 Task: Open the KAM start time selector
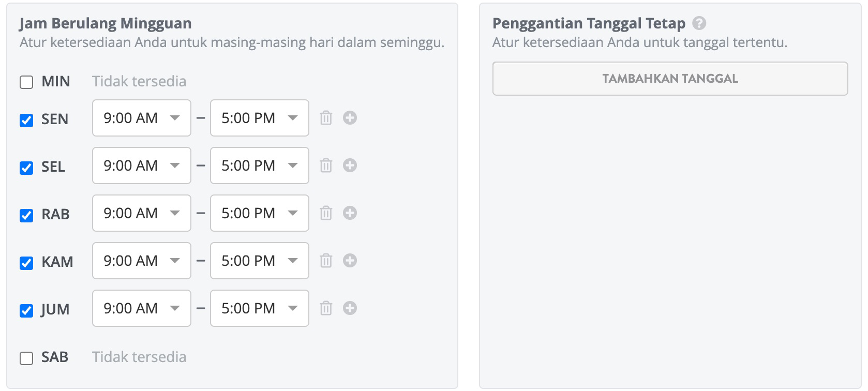tap(141, 261)
